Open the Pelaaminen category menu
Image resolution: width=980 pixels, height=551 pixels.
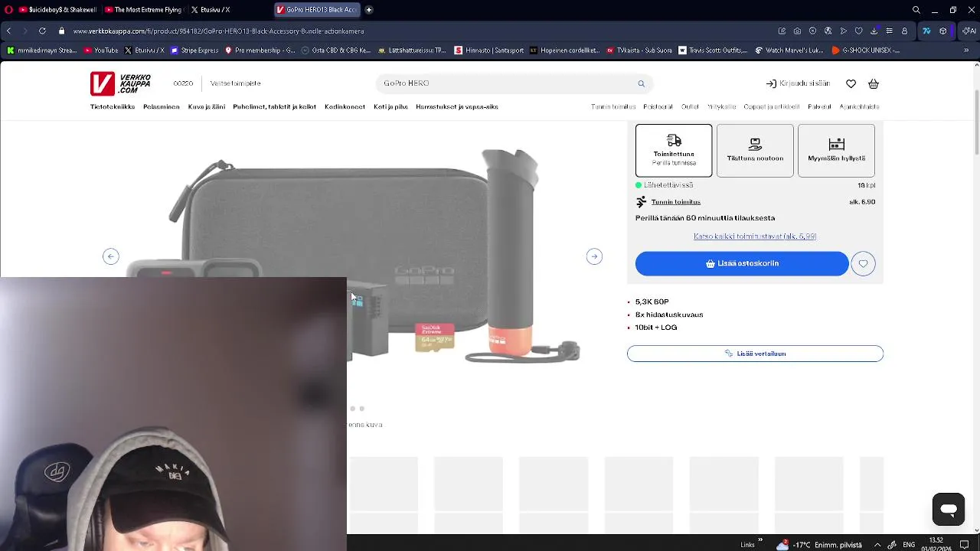coord(162,107)
